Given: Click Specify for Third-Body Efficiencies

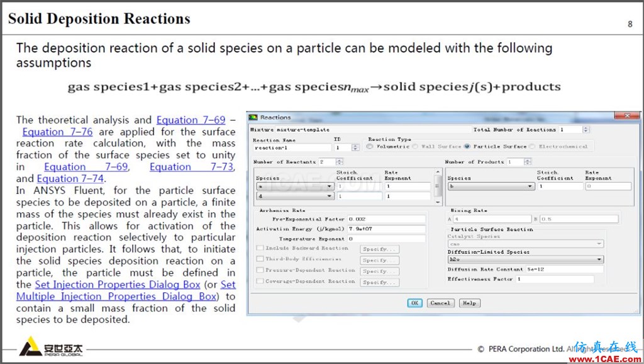Looking at the screenshot, I should click(x=380, y=260).
